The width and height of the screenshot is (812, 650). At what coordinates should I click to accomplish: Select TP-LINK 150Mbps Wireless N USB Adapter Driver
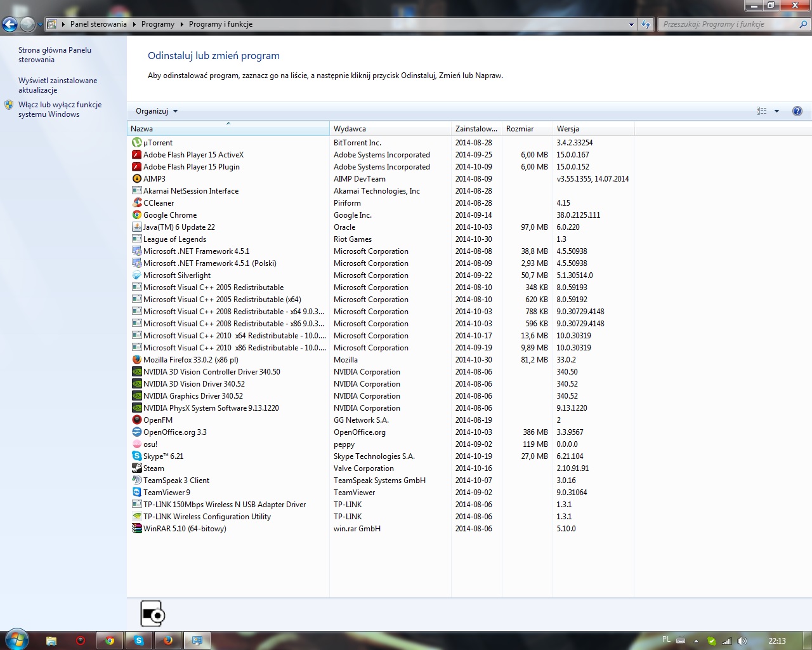coord(381,505)
